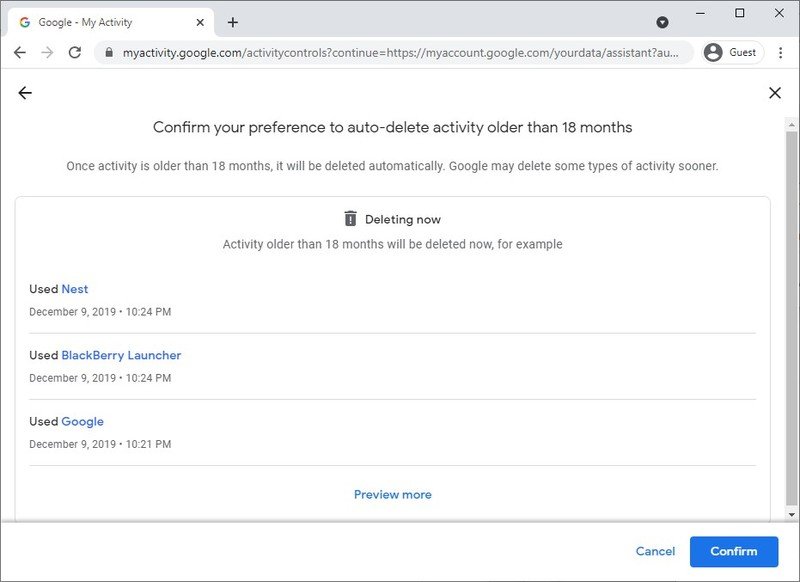Open the Guest profile button
This screenshot has height=582, width=800.
click(733, 53)
